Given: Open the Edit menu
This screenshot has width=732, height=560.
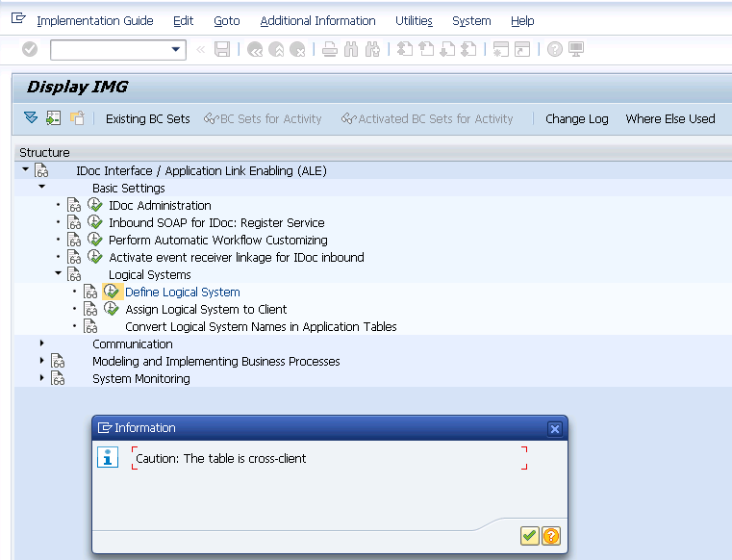Looking at the screenshot, I should click(183, 21).
